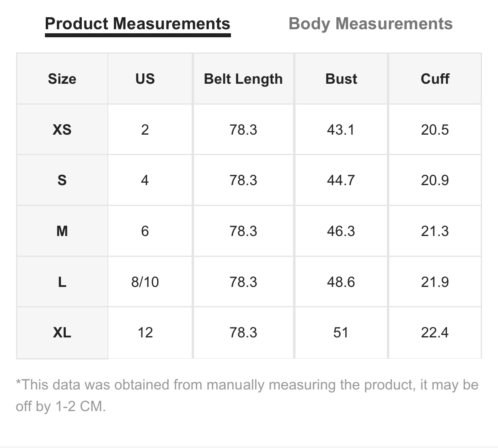Click the 8/10 US size cell
This screenshot has height=448, width=498.
coord(145,282)
